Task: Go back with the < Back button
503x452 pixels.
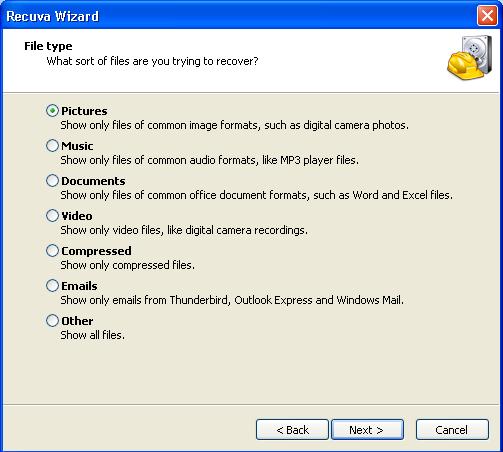Action: pos(292,430)
